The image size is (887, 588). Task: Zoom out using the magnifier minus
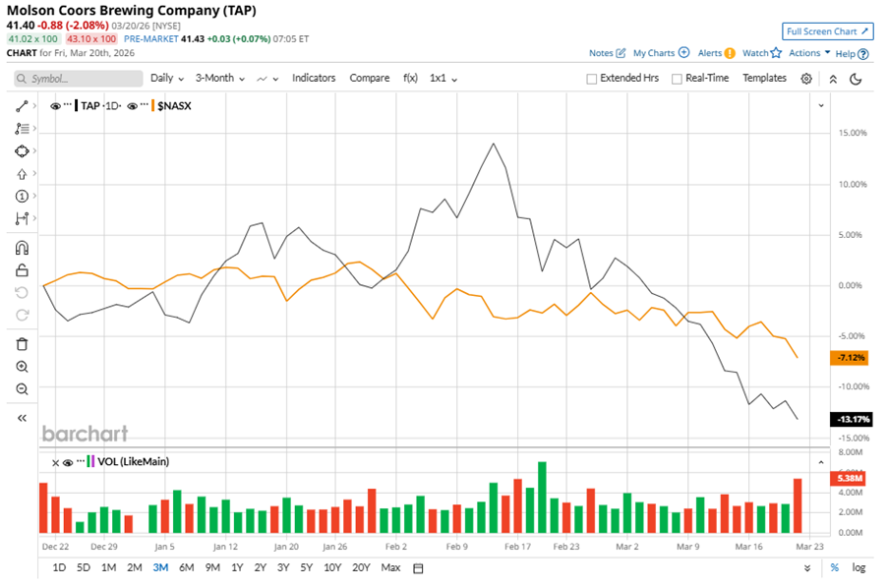22,389
